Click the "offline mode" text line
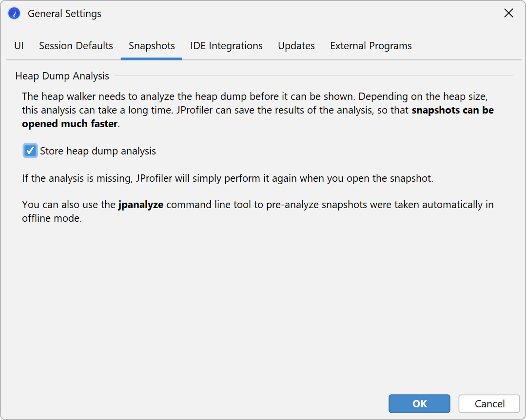This screenshot has width=526, height=420. point(52,218)
